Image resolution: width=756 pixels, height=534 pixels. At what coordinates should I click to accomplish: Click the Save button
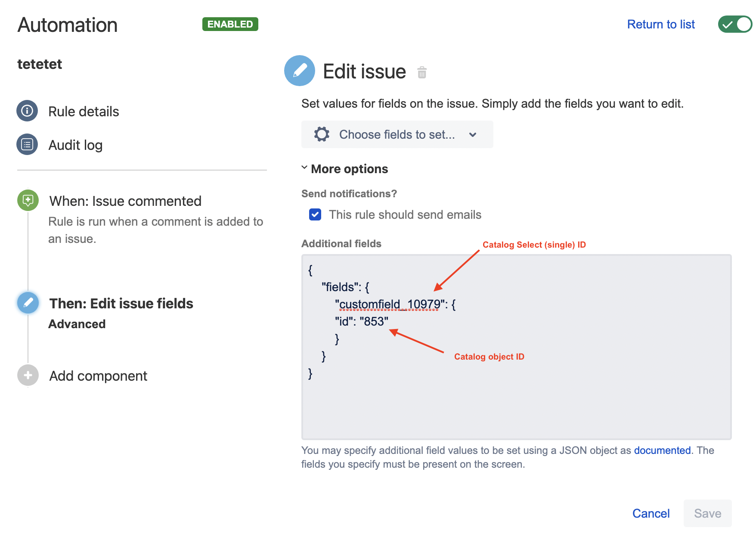coord(707,513)
